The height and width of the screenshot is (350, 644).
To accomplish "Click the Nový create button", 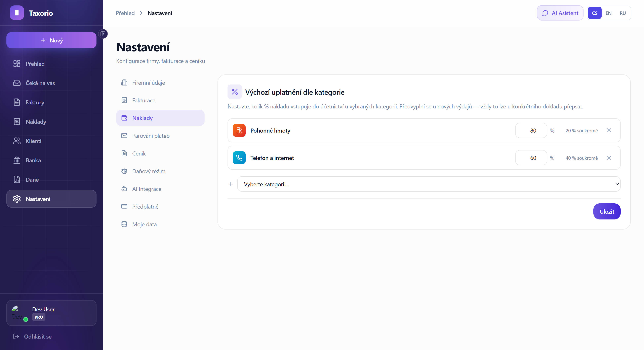I will [51, 40].
